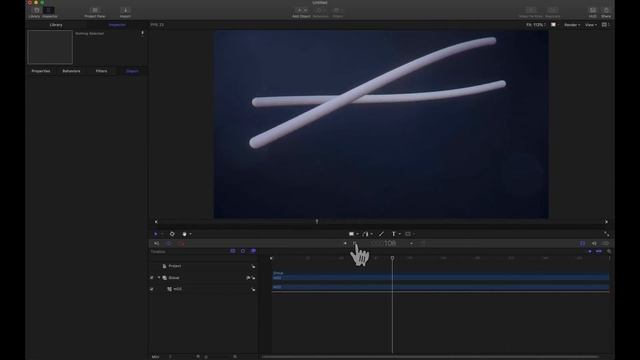
Task: Toggle the inspector lock icon
Action: click(142, 33)
